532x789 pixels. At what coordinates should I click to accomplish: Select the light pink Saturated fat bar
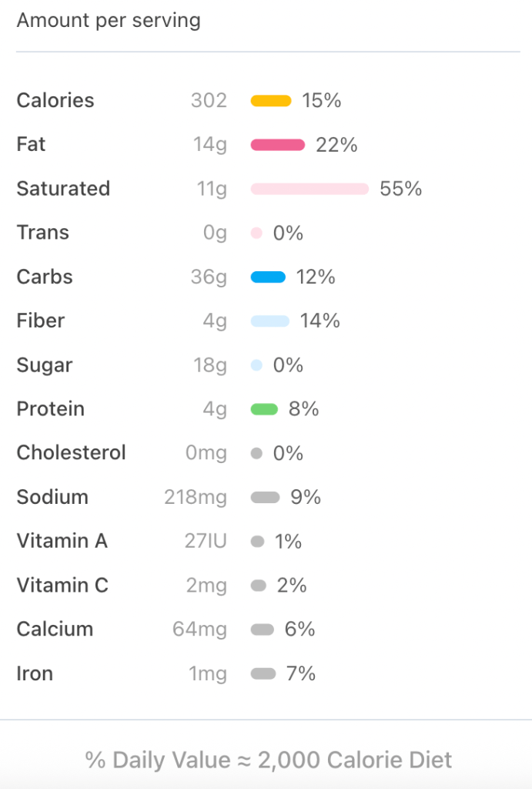[x=309, y=189]
